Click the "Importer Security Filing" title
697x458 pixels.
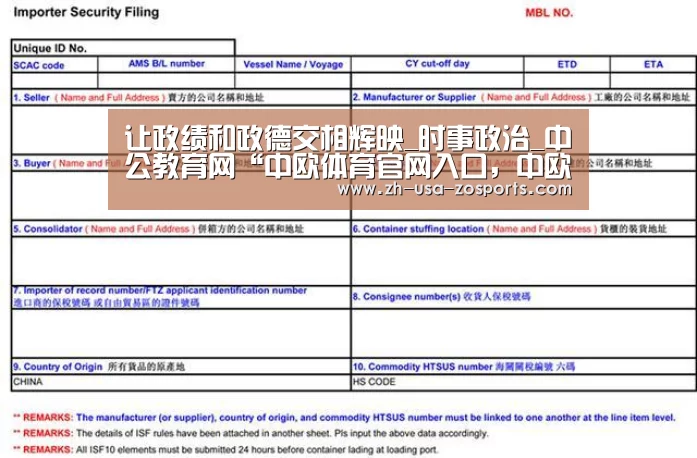(86, 12)
